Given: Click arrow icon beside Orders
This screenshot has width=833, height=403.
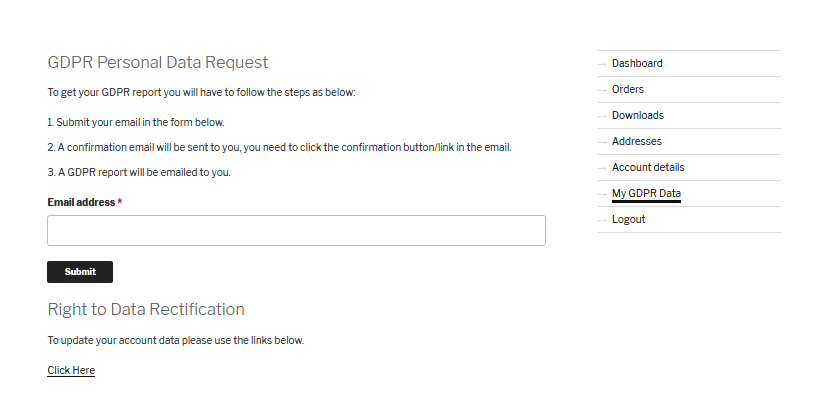Looking at the screenshot, I should pyautogui.click(x=602, y=90).
